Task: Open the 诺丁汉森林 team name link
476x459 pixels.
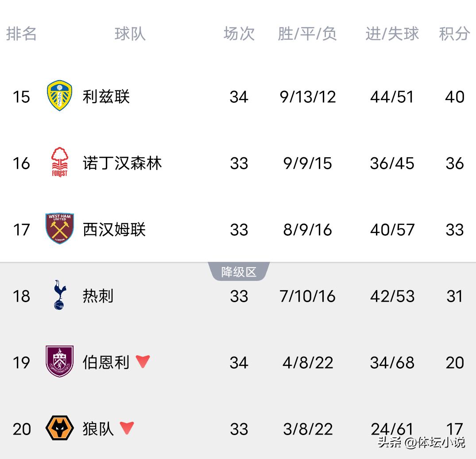Action: [x=122, y=163]
